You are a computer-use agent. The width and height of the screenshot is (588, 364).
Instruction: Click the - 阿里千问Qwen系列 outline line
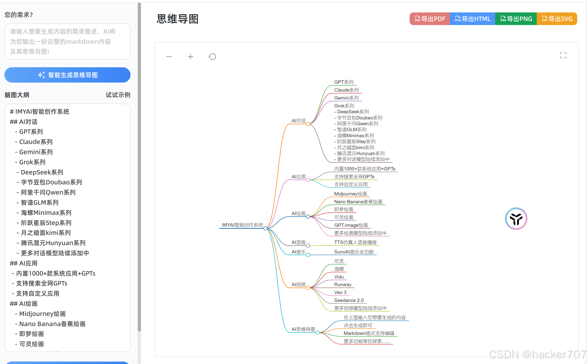(46, 192)
